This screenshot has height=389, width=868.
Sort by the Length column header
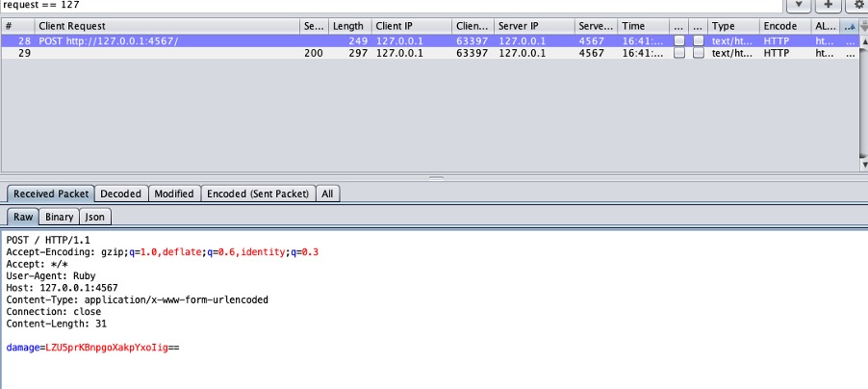[x=348, y=26]
